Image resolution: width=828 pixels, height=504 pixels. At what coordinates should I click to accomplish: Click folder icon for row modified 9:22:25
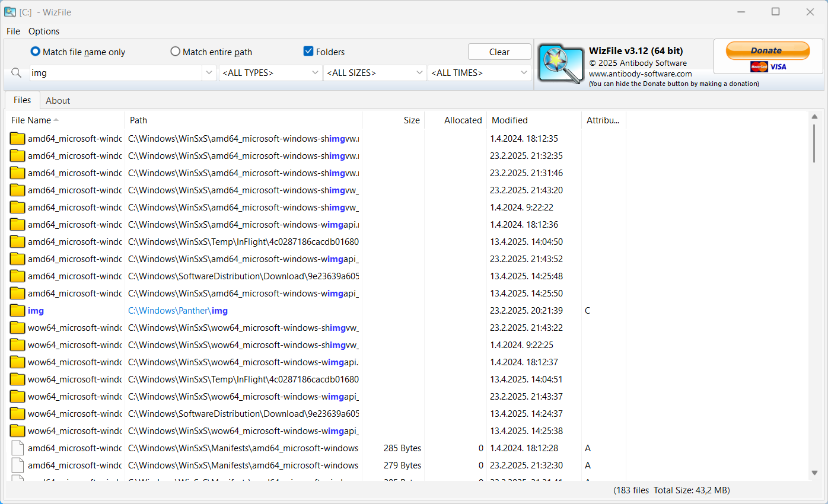click(18, 345)
